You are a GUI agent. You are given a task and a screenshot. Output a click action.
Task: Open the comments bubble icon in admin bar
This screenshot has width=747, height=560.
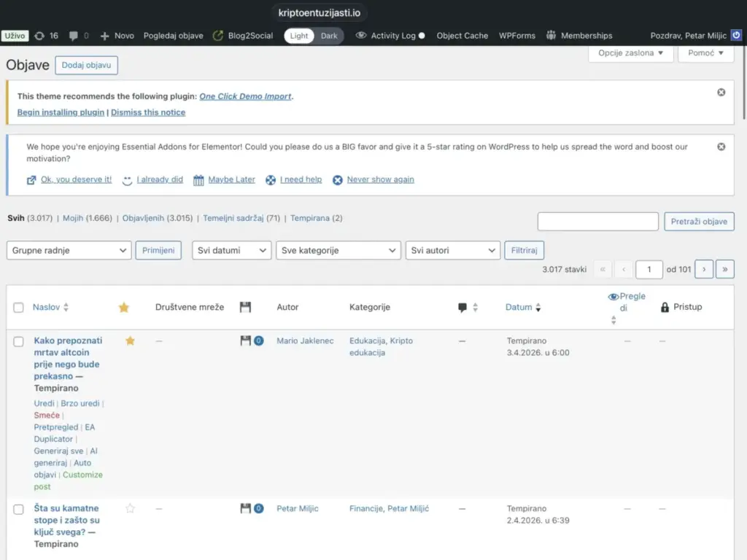click(74, 36)
